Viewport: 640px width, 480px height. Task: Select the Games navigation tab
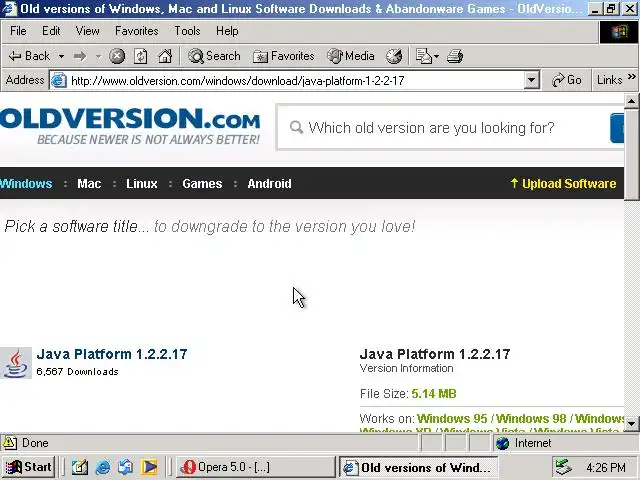click(202, 184)
